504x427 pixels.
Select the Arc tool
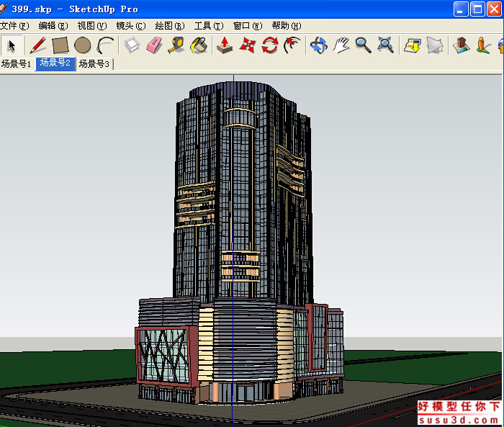(x=105, y=45)
